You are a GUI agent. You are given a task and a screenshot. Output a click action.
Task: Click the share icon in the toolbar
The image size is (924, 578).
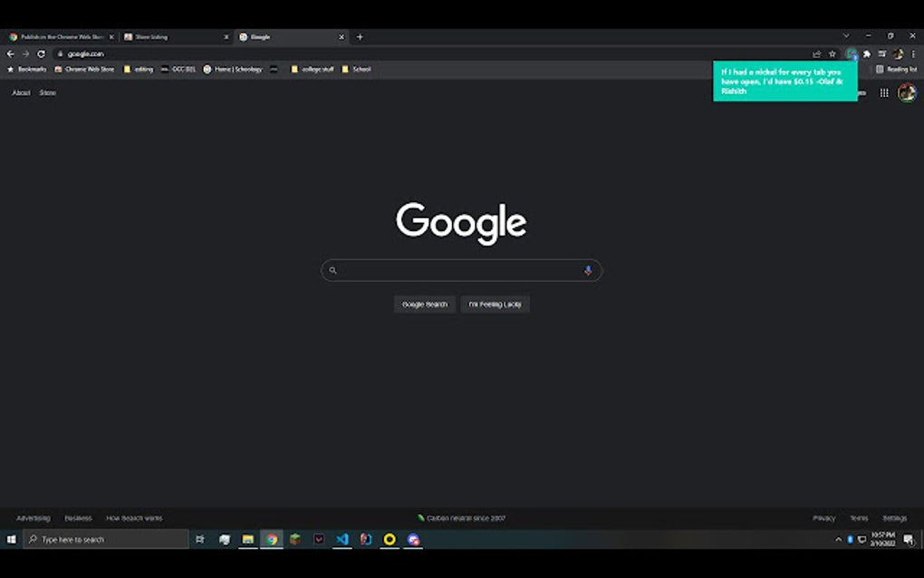(818, 53)
